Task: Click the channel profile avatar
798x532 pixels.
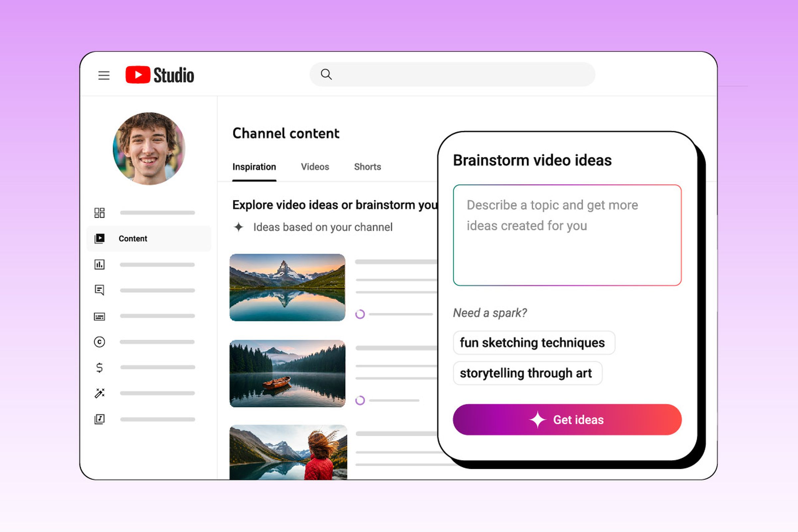Action: (149, 149)
